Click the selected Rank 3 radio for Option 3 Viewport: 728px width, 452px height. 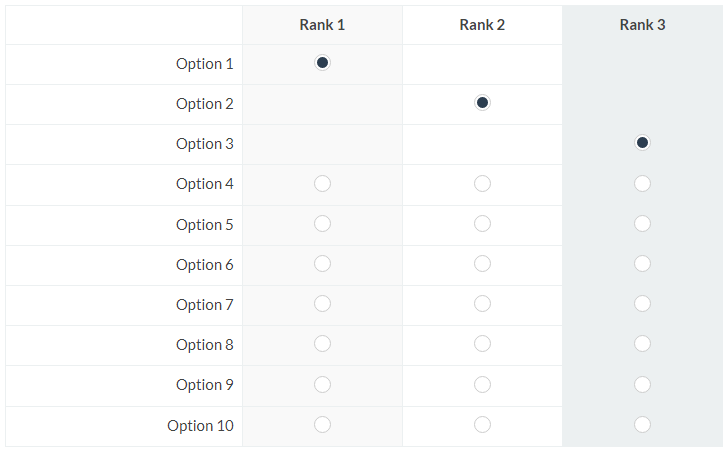(x=643, y=142)
